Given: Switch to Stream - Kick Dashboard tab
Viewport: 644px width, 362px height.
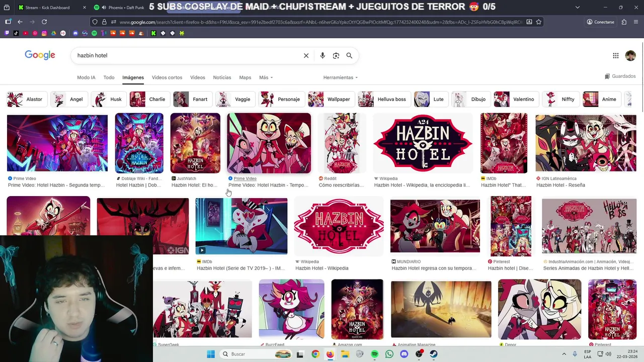Looking at the screenshot, I should point(47,8).
